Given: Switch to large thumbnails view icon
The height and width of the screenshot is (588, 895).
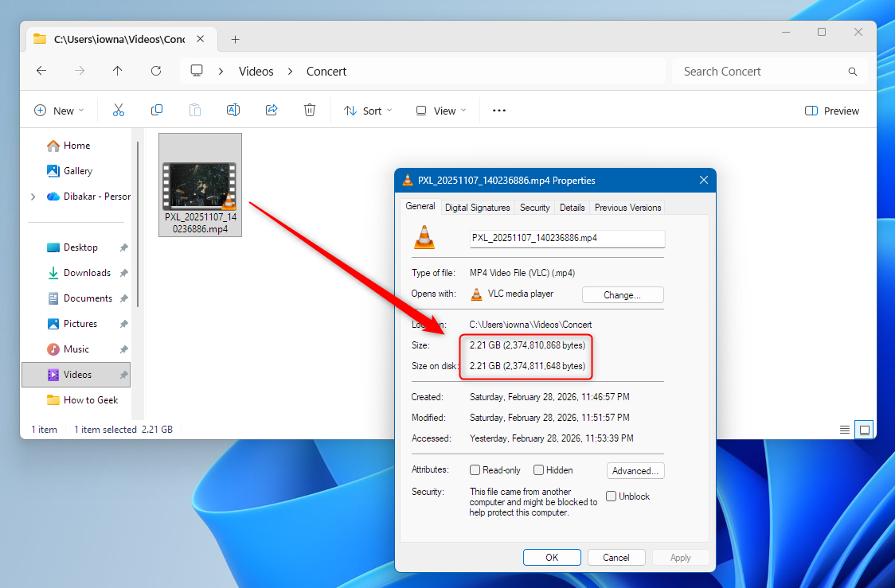Looking at the screenshot, I should pyautogui.click(x=864, y=430).
